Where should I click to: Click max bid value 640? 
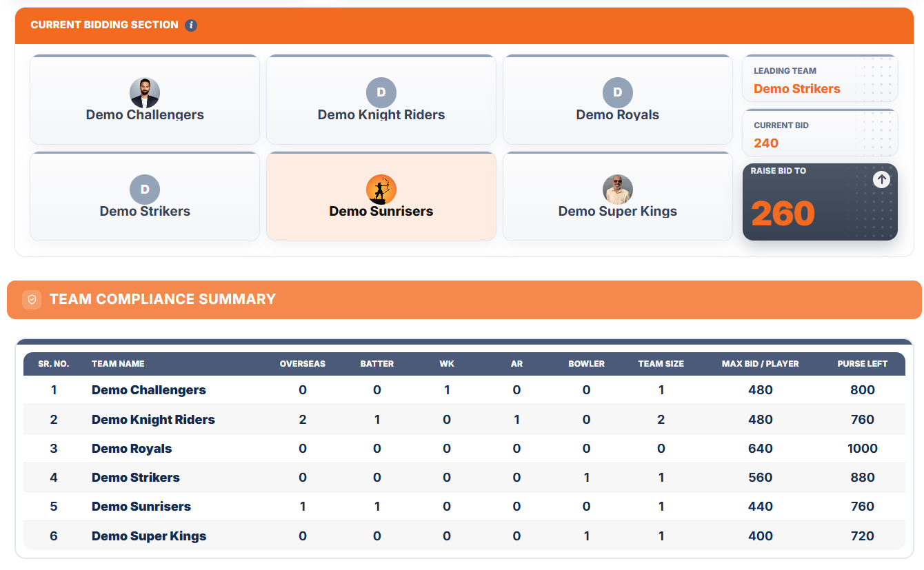(x=761, y=449)
